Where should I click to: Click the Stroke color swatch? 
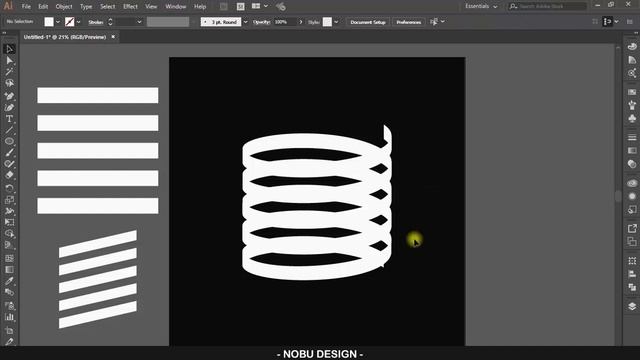pyautogui.click(x=70, y=22)
